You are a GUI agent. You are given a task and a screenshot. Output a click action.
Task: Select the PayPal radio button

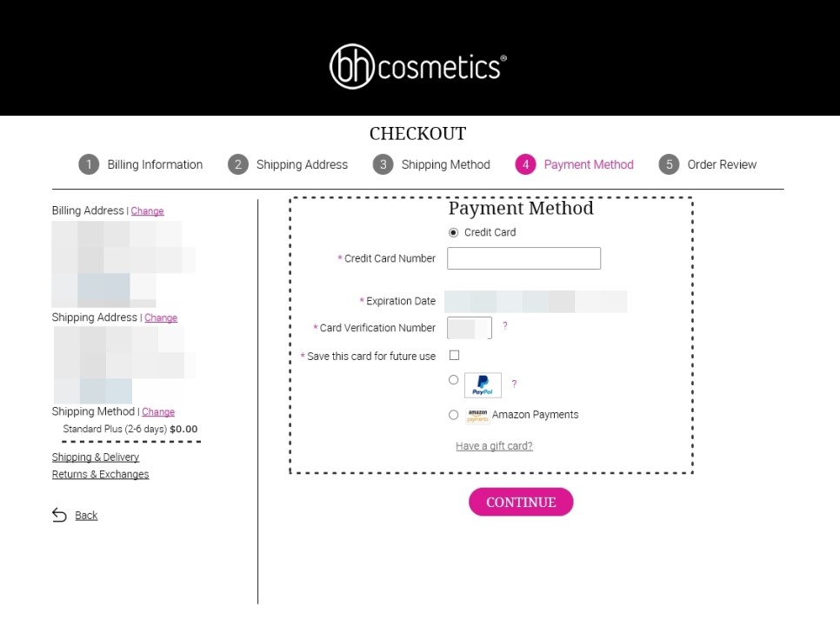(x=454, y=380)
